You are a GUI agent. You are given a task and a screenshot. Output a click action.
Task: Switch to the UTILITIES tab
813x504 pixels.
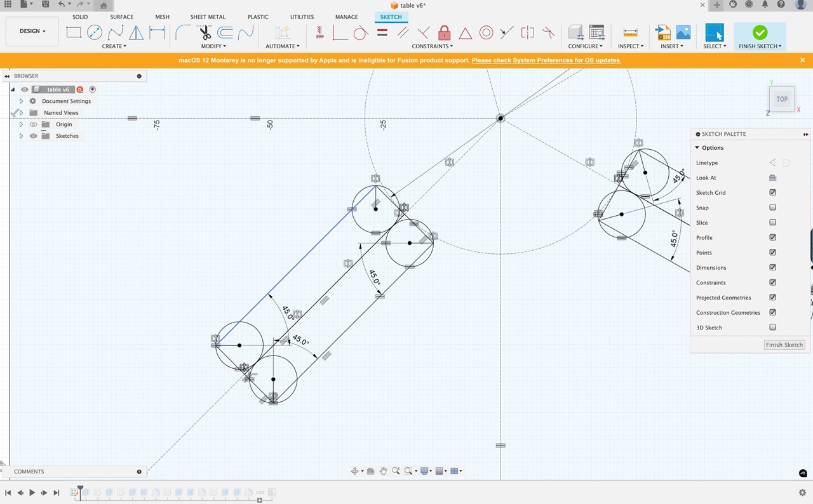click(302, 17)
